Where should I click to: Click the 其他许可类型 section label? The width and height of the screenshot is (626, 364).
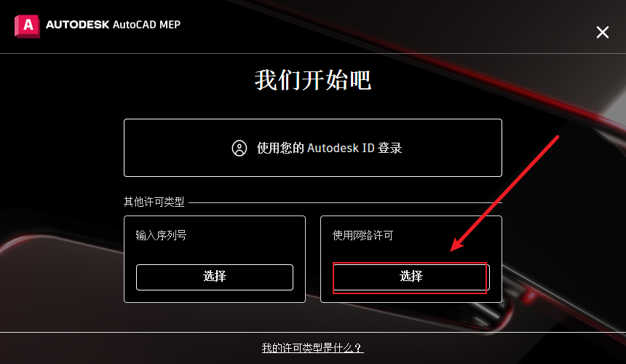(154, 202)
